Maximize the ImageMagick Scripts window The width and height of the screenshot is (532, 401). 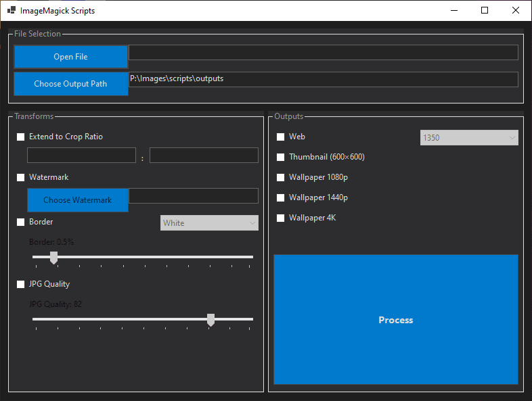[485, 11]
